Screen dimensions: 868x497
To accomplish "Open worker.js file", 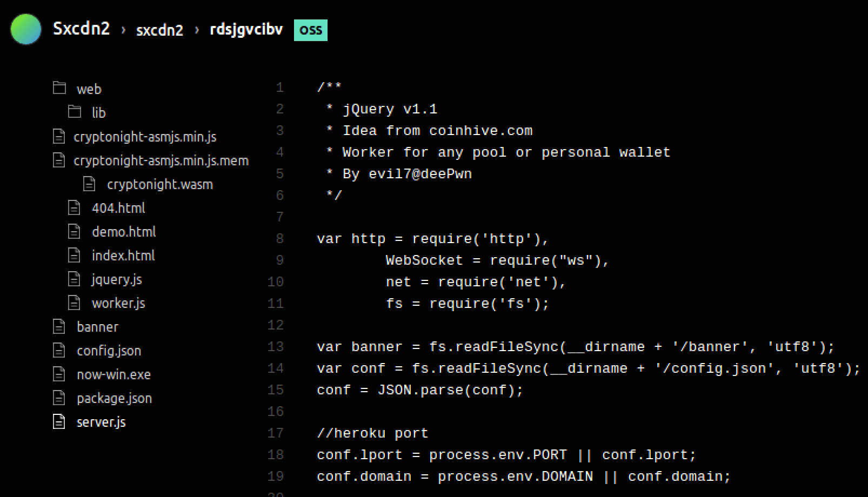I will click(118, 304).
